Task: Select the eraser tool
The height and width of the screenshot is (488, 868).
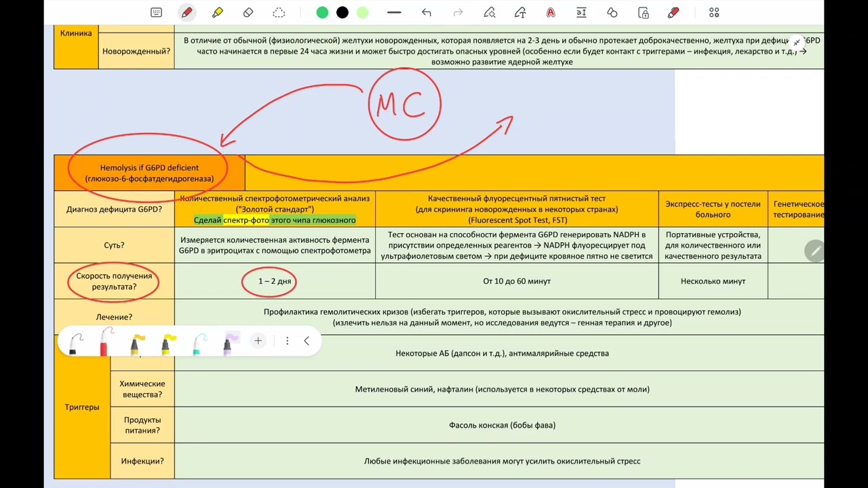Action: point(248,12)
